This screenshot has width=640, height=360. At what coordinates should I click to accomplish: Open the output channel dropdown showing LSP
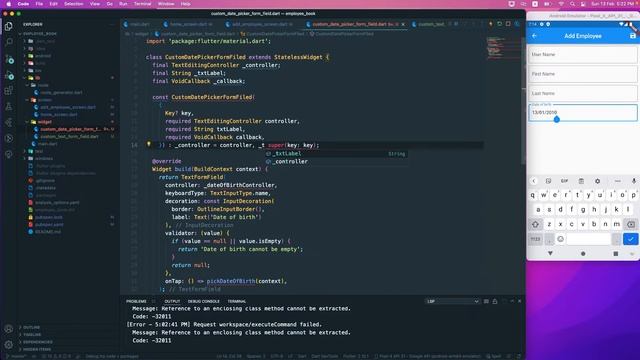coord(452,301)
